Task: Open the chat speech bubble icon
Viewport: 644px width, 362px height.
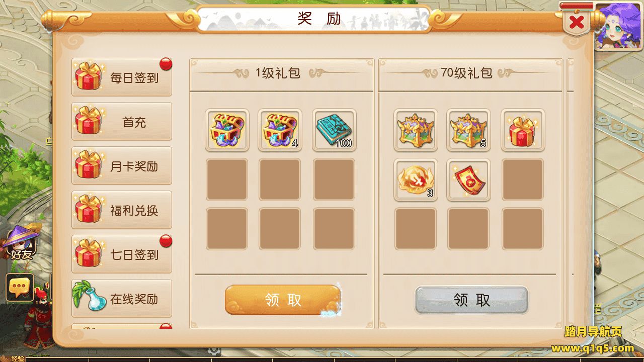Action: (20, 288)
